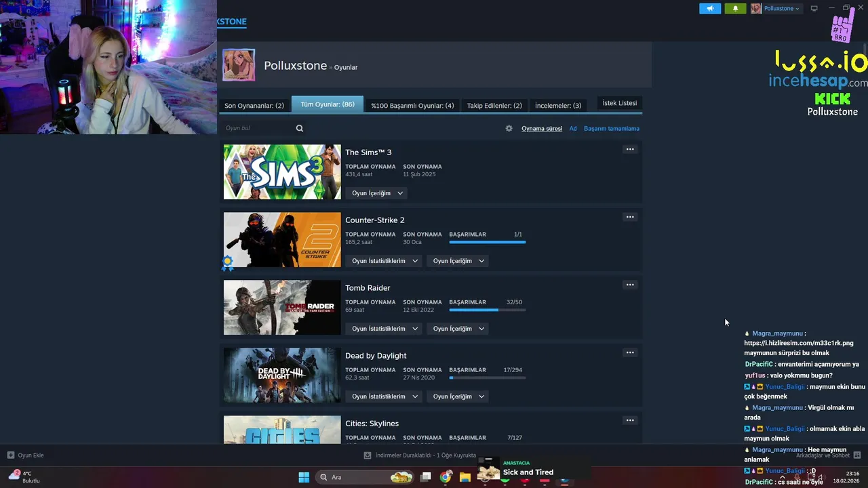Click Tomb Raider 32/50 achievements bar
The width and height of the screenshot is (868, 488).
[x=487, y=310]
